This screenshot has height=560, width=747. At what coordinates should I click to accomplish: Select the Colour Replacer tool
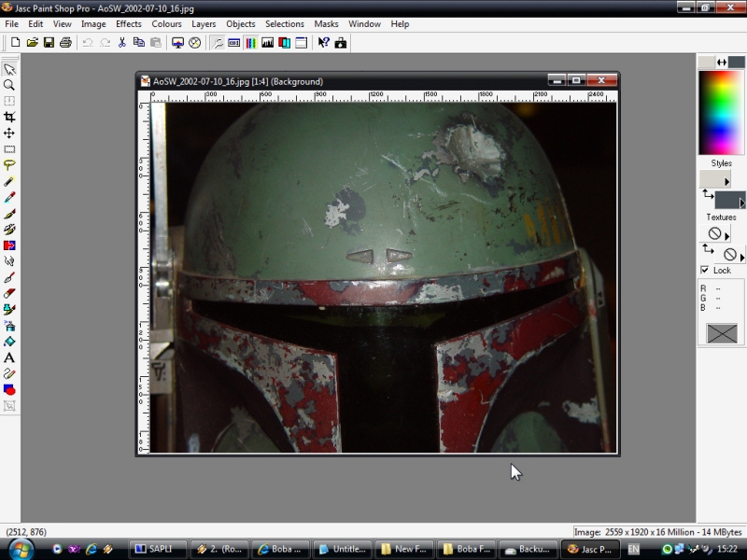coord(9,245)
